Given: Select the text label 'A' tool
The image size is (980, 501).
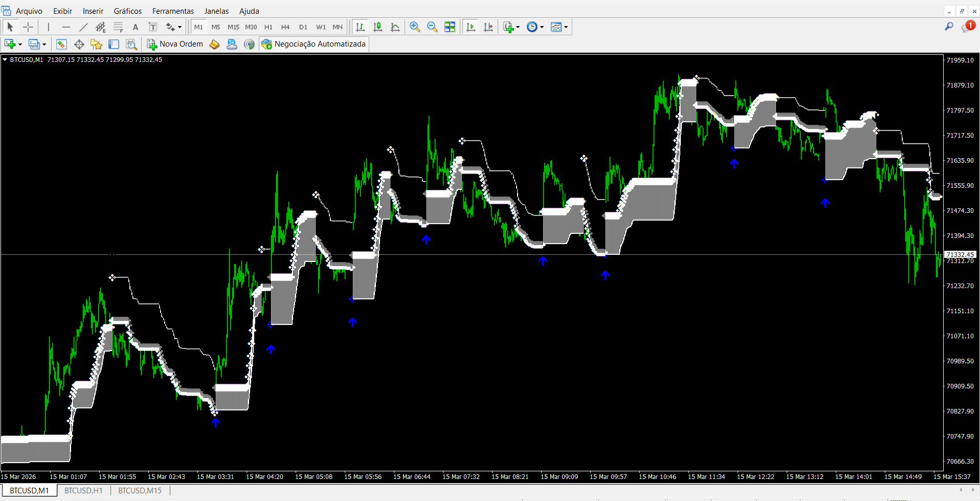Looking at the screenshot, I should click(136, 27).
